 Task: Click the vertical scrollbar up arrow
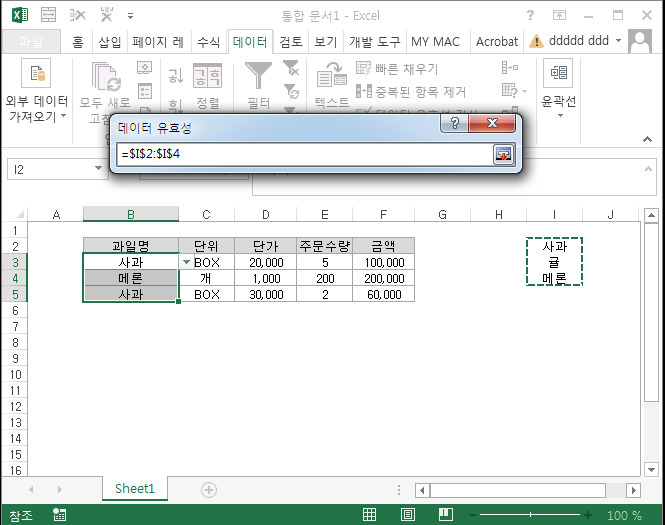pos(651,215)
